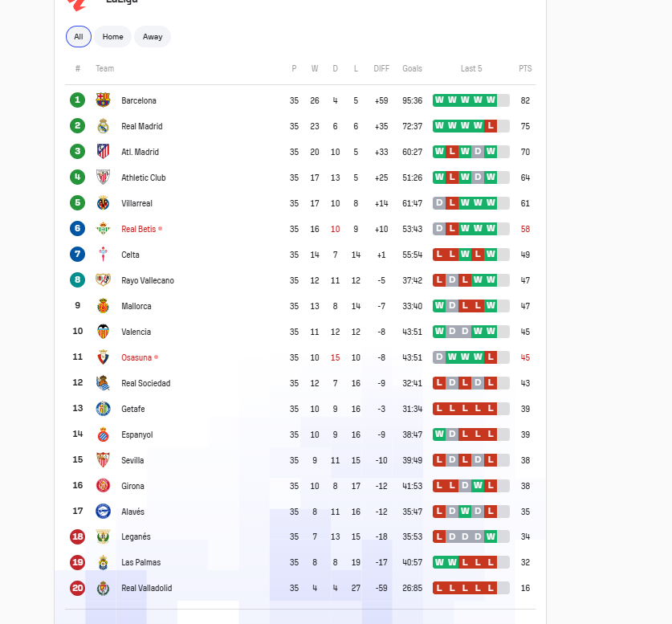Image resolution: width=672 pixels, height=624 pixels.
Task: Open the Osasuna team link
Action: (136, 358)
